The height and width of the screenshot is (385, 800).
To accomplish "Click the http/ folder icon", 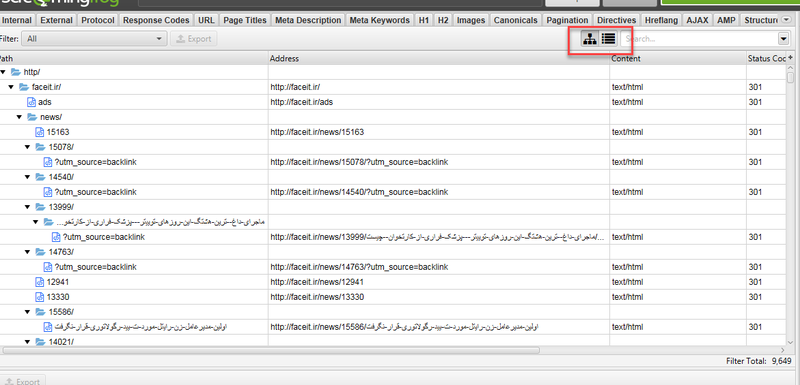I will [16, 72].
